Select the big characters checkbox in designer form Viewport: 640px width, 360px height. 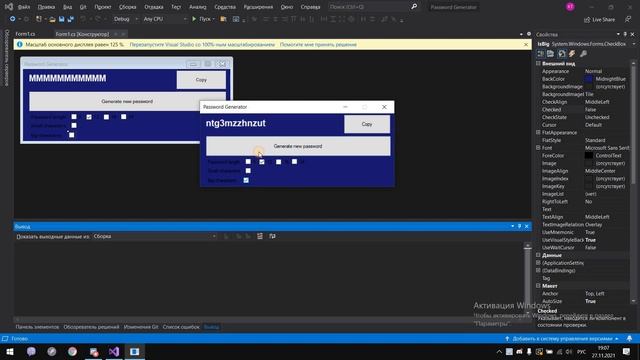[x=71, y=135]
